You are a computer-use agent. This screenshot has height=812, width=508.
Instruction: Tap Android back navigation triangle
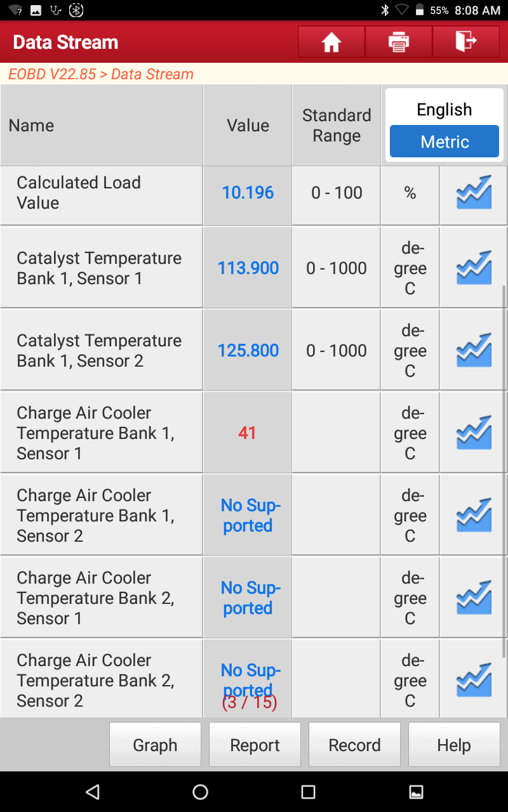93,791
